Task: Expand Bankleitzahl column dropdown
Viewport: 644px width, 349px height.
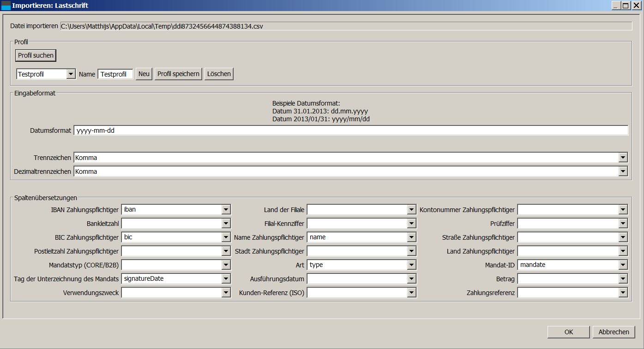Action: click(176, 224)
